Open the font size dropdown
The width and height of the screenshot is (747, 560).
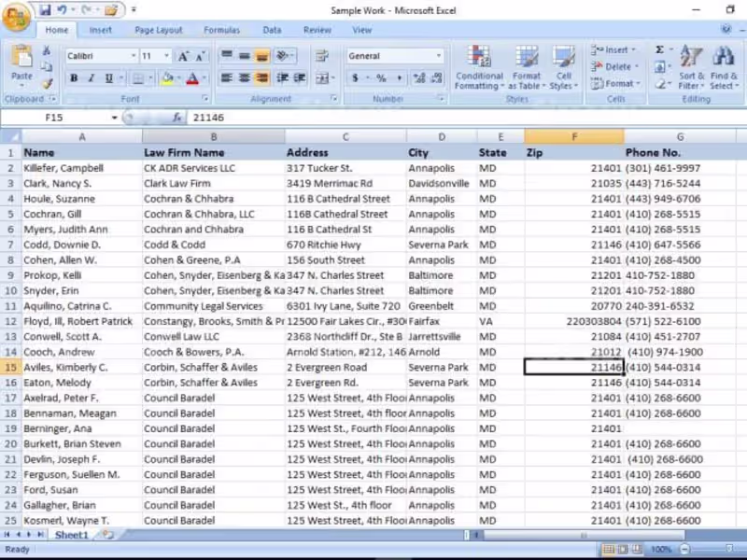166,56
